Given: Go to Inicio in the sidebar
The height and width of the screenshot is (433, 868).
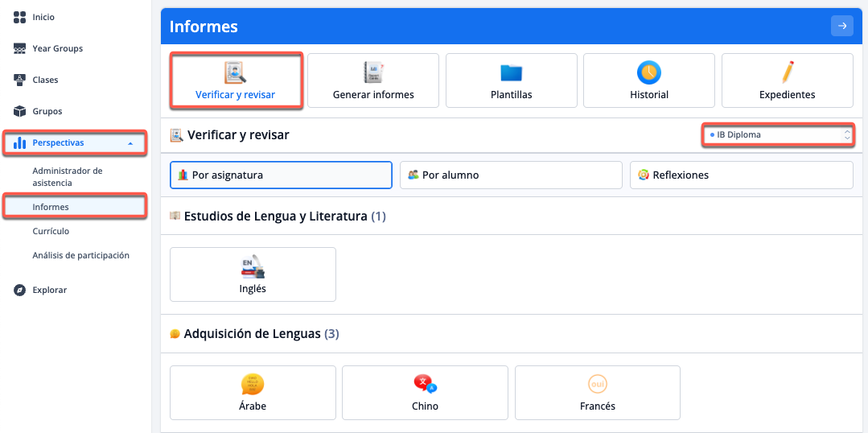Looking at the screenshot, I should coord(43,17).
